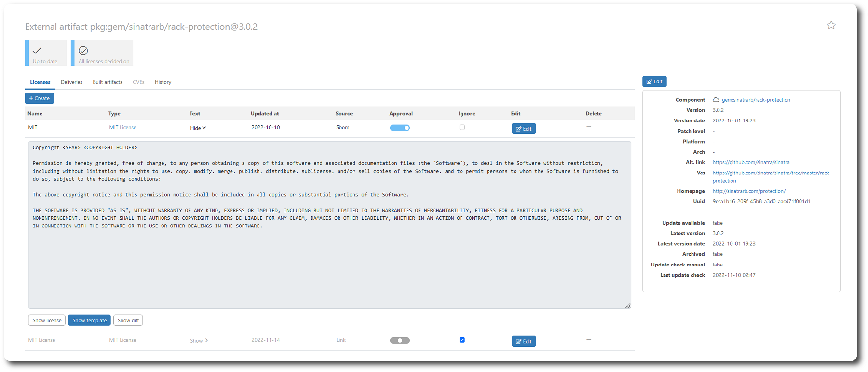Click the delete dash in MIT License row
Image resolution: width=868 pixels, height=372 pixels.
[588, 339]
